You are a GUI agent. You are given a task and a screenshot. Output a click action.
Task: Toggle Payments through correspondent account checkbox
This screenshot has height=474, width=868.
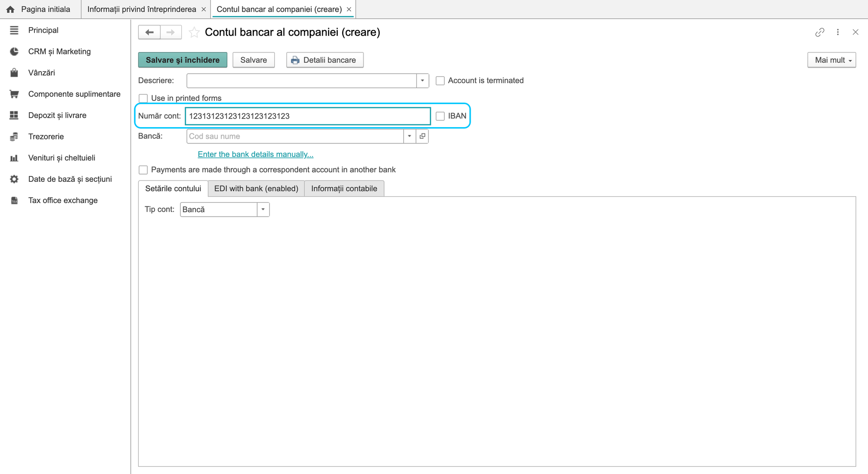click(143, 170)
